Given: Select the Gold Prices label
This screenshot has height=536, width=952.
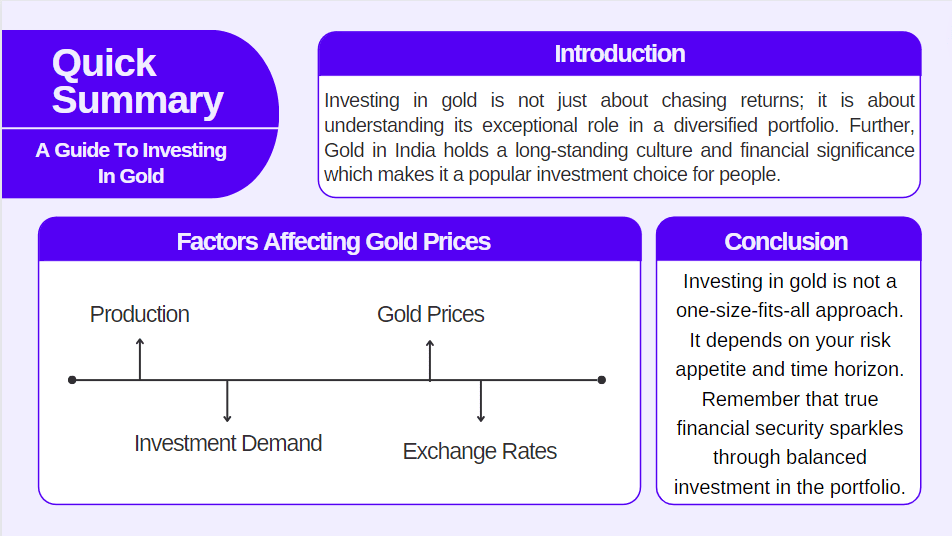Looking at the screenshot, I should (430, 314).
